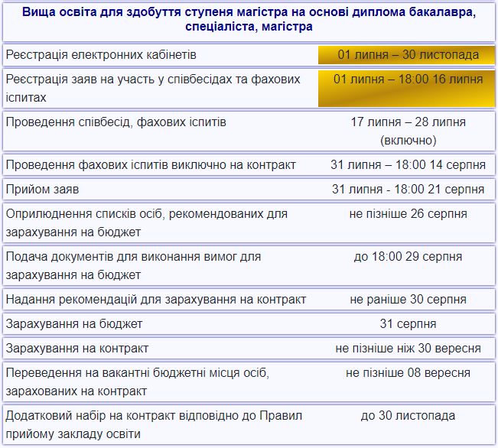Select the deadline 'до 18:00 29 серпня'
The image size is (498, 448).
pos(408,257)
